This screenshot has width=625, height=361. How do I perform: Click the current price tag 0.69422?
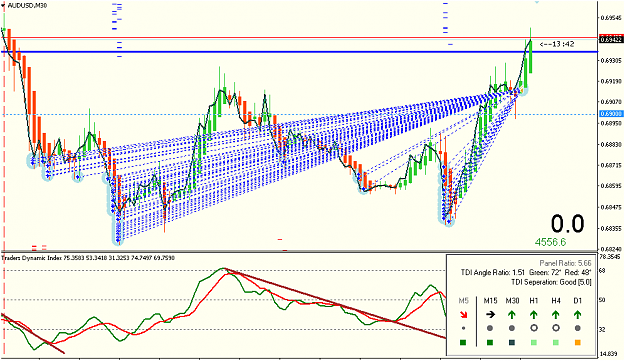pos(611,39)
